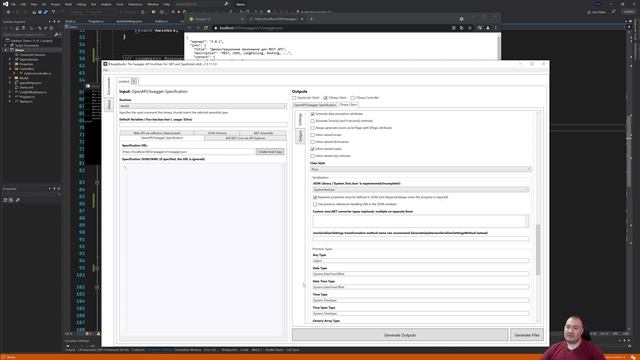Enable the CSharp Controller output checkbox

(352, 98)
